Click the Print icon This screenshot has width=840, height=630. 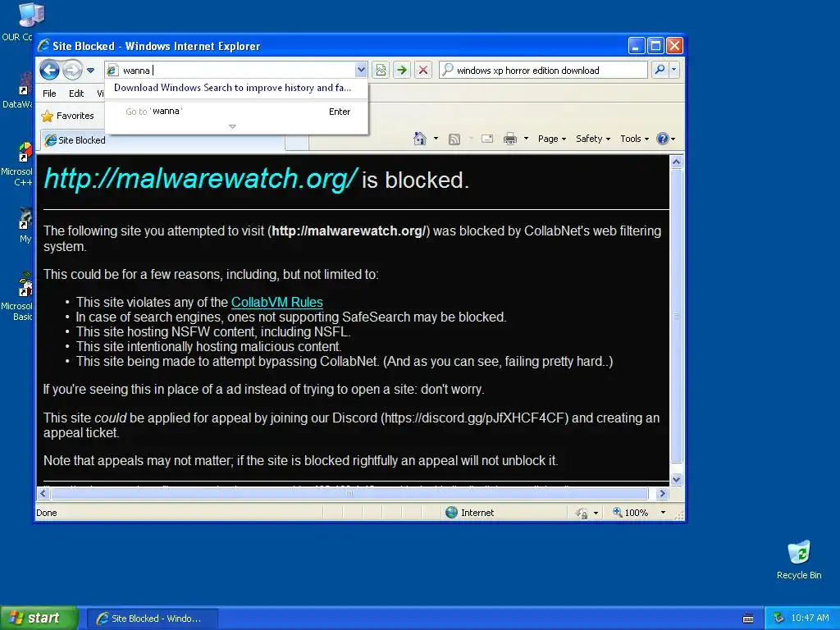pyautogui.click(x=510, y=139)
